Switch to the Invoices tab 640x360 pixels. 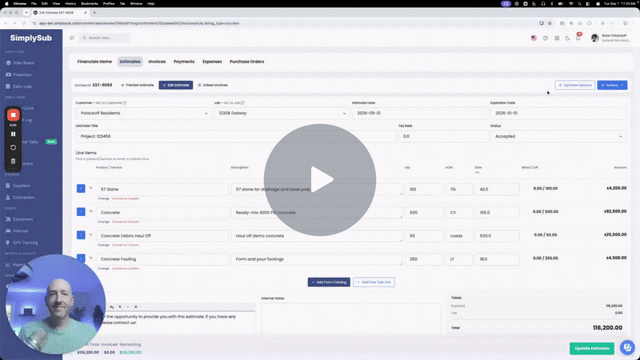tap(157, 62)
